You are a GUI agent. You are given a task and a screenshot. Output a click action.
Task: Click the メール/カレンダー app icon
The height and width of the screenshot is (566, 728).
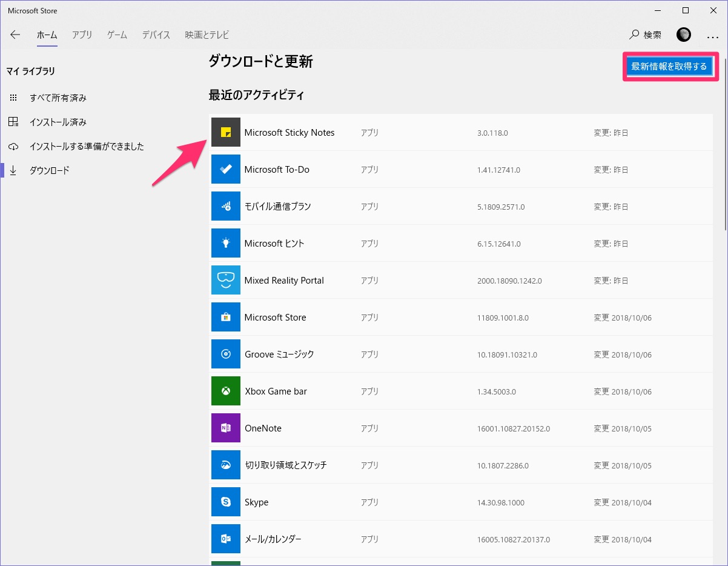pos(226,539)
